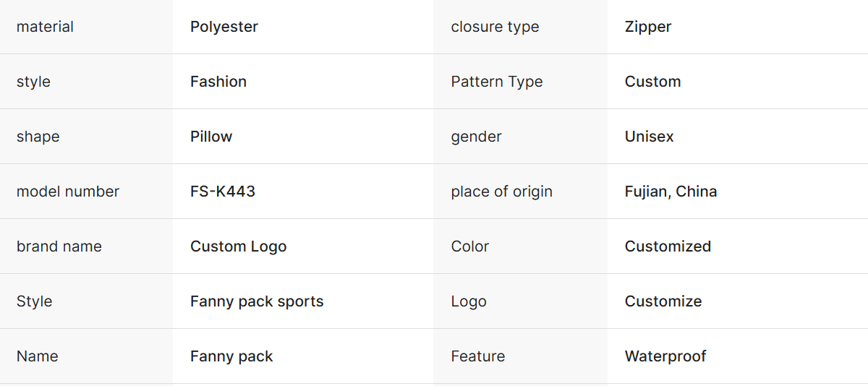This screenshot has height=386, width=868.
Task: Click 'Fujian, China' origin value
Action: pos(671,192)
